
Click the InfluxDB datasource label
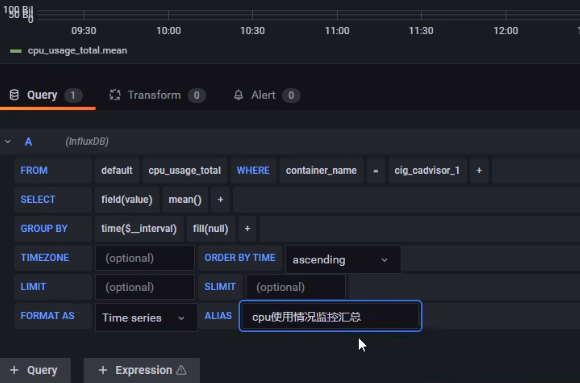click(87, 141)
